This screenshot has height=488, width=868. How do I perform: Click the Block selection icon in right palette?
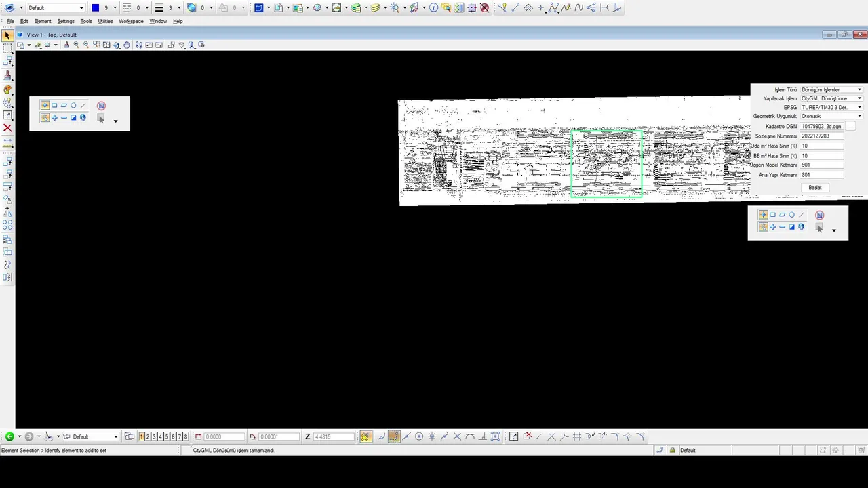point(772,215)
